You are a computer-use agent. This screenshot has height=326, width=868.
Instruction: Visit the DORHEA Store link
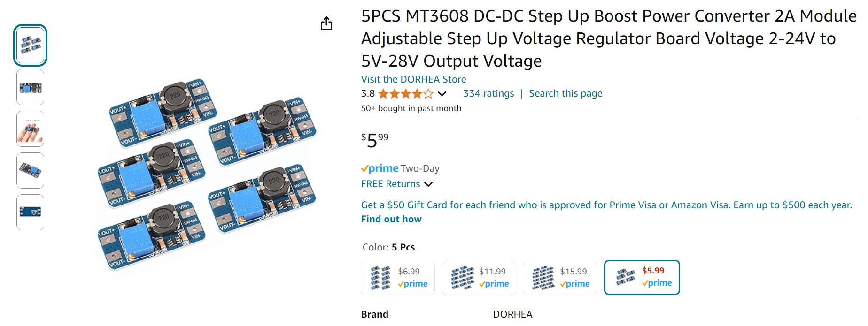[413, 79]
